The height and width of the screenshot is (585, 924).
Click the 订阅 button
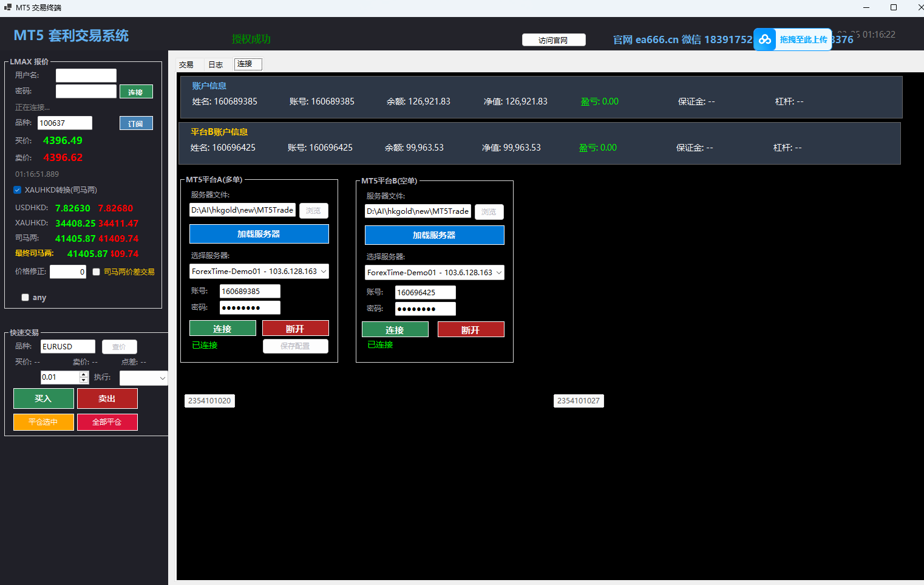[x=136, y=123]
